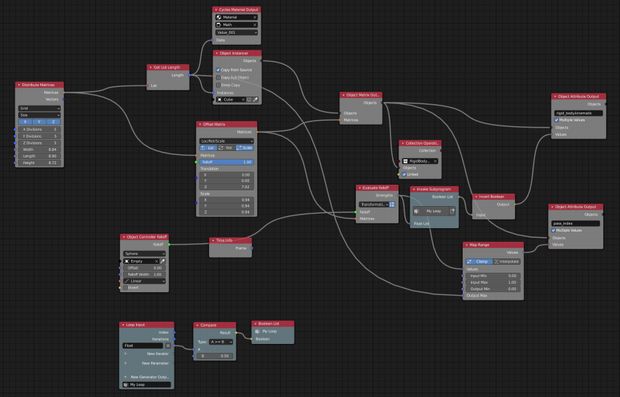This screenshot has width=620, height=397.
Task: Click New Parameter in Loop Input node
Action: pos(154,363)
